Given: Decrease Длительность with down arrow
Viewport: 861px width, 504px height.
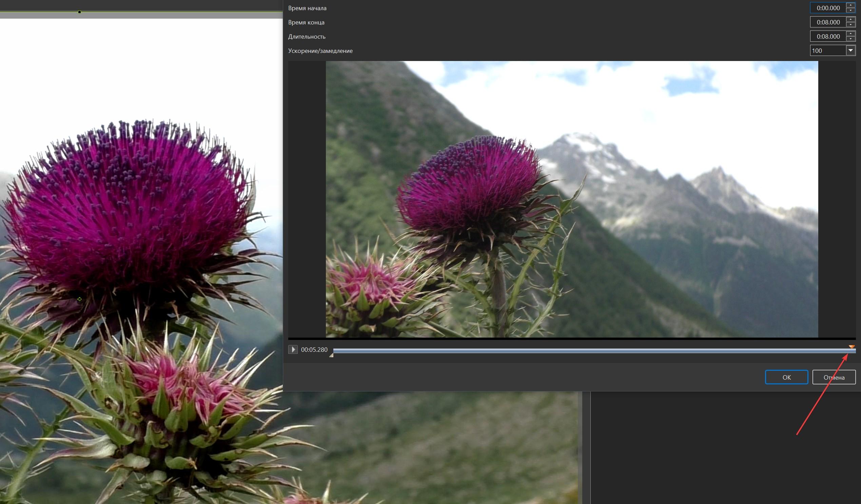Looking at the screenshot, I should pos(850,39).
